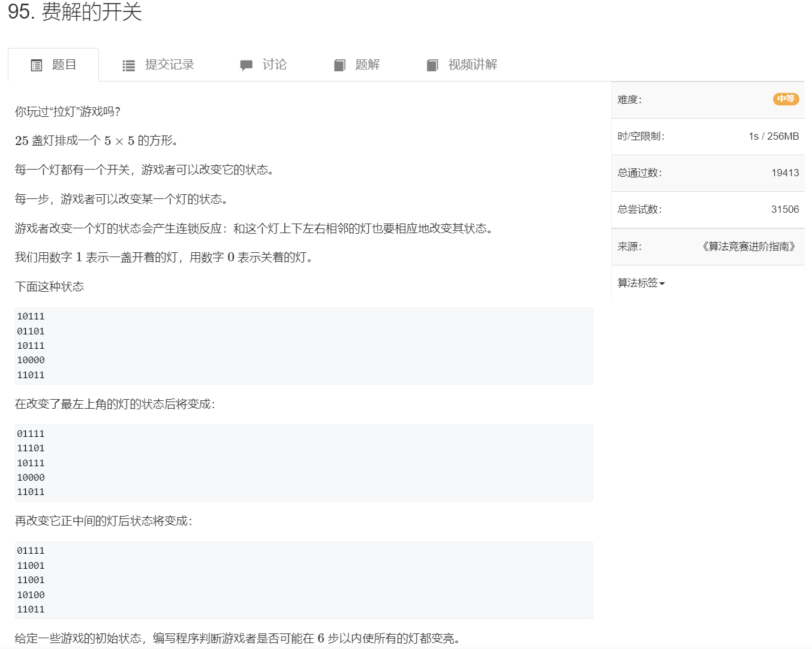
Task: Click the 来源 label
Action: pos(630,246)
